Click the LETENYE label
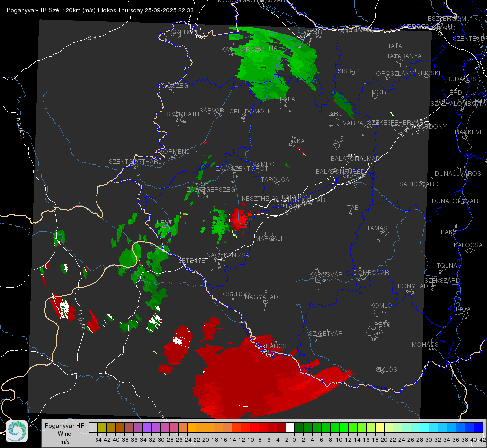Image resolution: width=487 pixels, height=448 pixels. coord(192,261)
